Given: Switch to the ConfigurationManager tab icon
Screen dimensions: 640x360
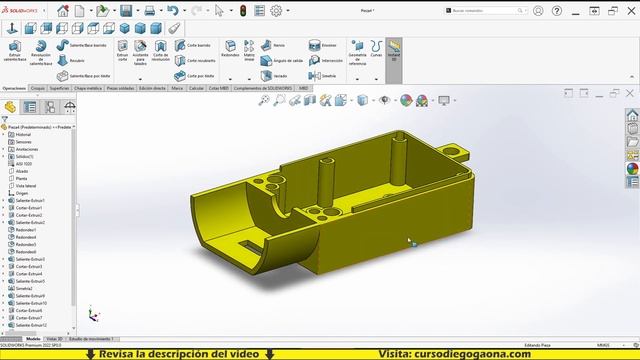Looking at the screenshot, I should click(50, 107).
